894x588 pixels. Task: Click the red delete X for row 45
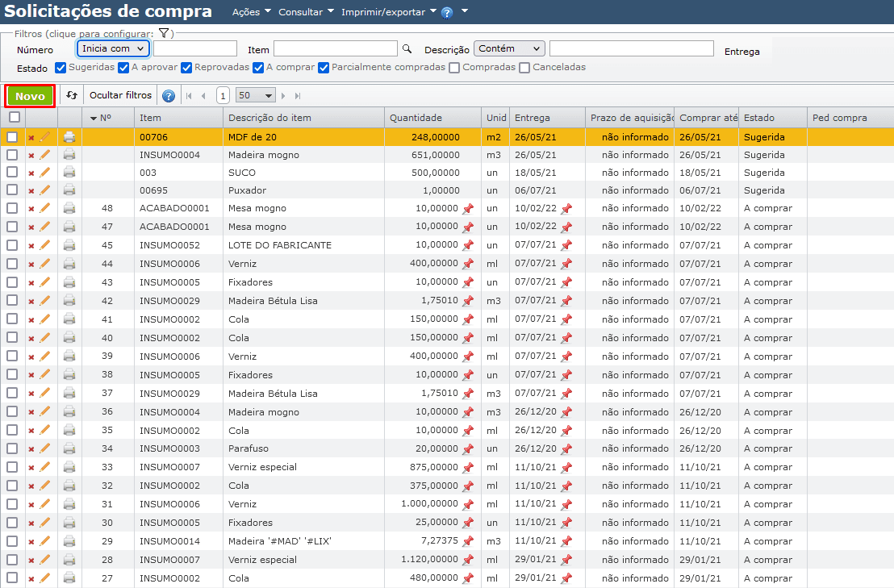coord(31,245)
